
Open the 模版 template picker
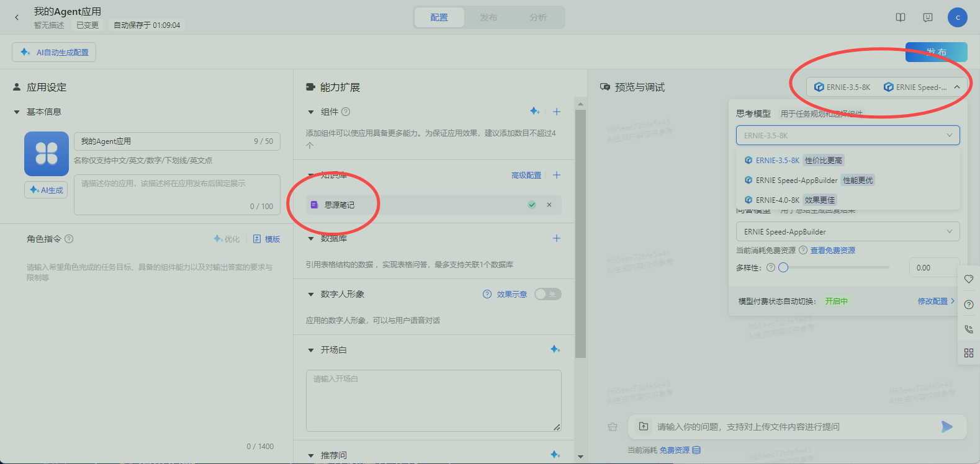point(267,239)
